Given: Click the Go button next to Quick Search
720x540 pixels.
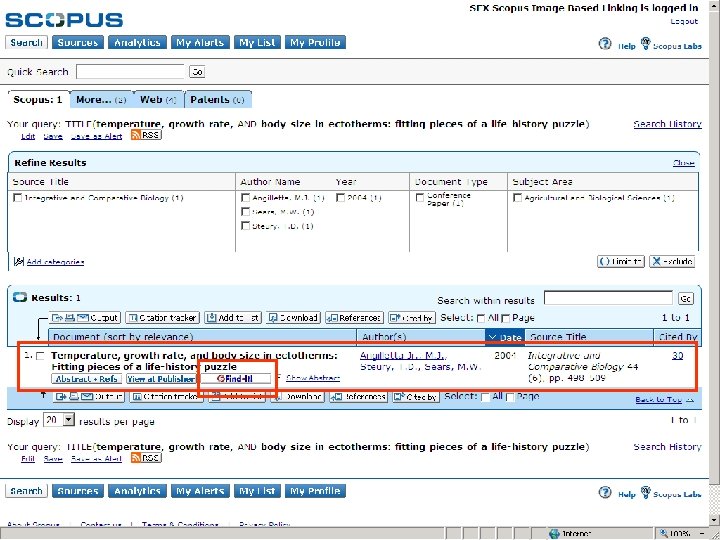Looking at the screenshot, I should (197, 72).
